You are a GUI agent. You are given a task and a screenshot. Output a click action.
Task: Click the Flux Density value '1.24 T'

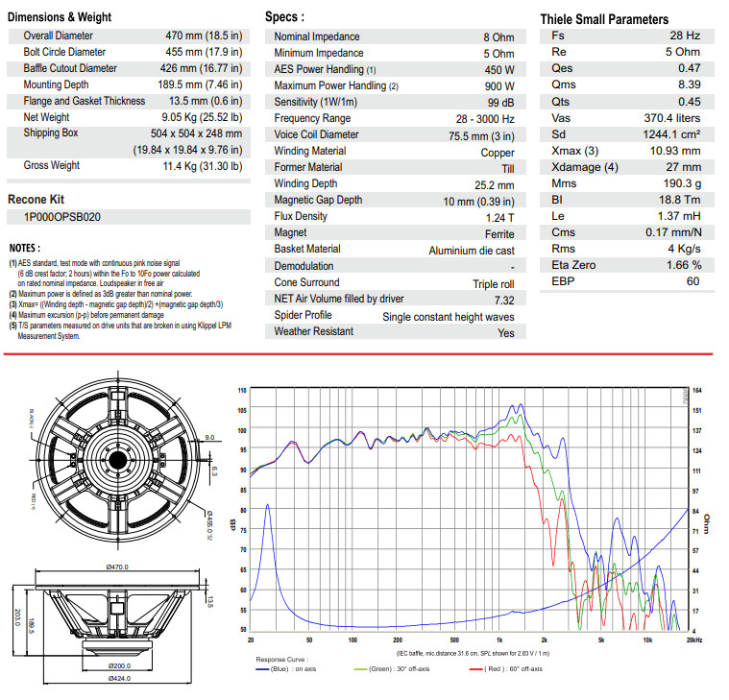point(499,218)
